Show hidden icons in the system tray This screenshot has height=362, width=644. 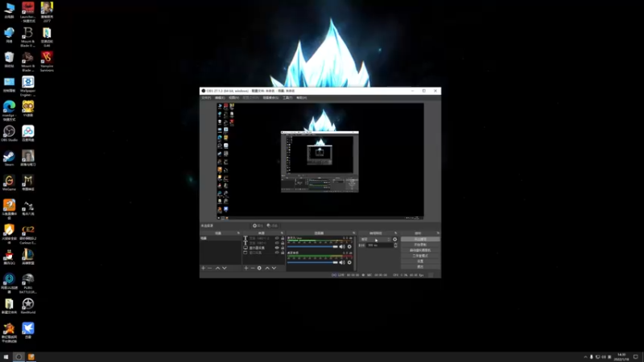point(585,357)
